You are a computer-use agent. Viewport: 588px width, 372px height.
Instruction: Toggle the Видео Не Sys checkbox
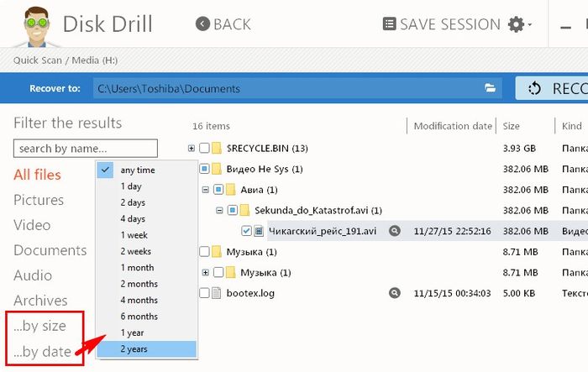click(x=204, y=169)
